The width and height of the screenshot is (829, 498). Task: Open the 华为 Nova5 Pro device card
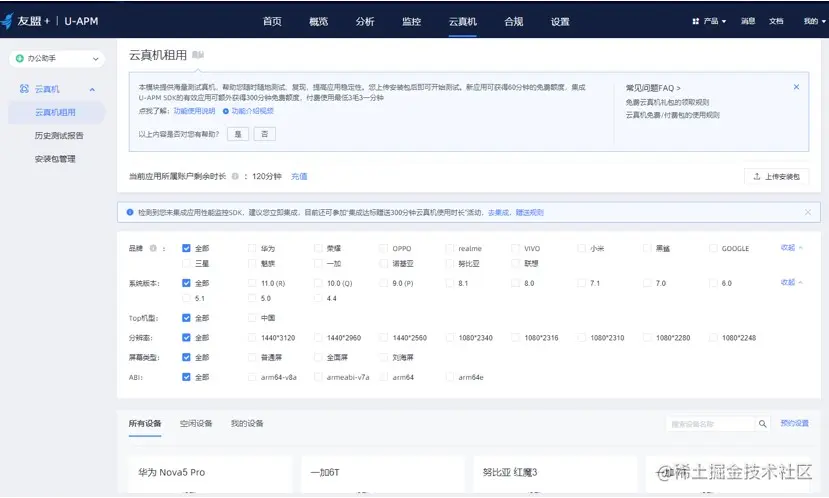[210, 474]
